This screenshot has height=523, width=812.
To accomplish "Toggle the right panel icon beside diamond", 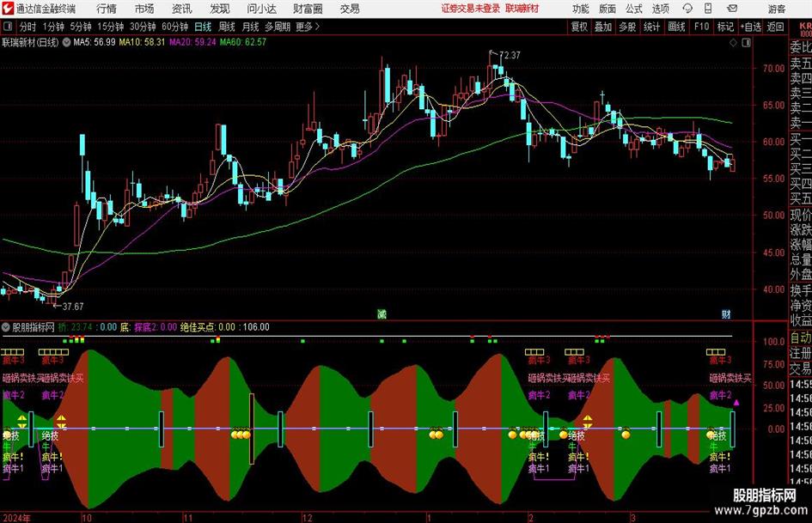I will 746,43.
